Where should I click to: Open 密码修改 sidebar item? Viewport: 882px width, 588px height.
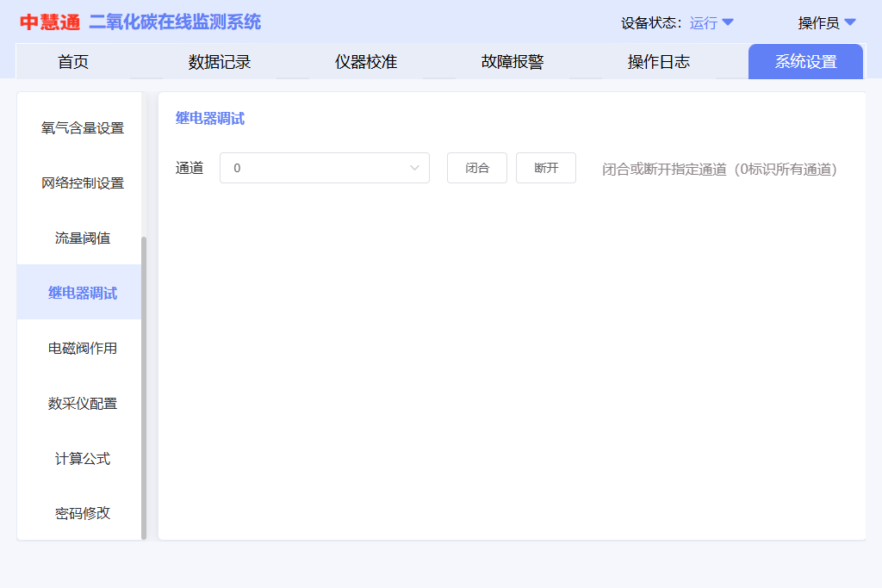(x=82, y=513)
